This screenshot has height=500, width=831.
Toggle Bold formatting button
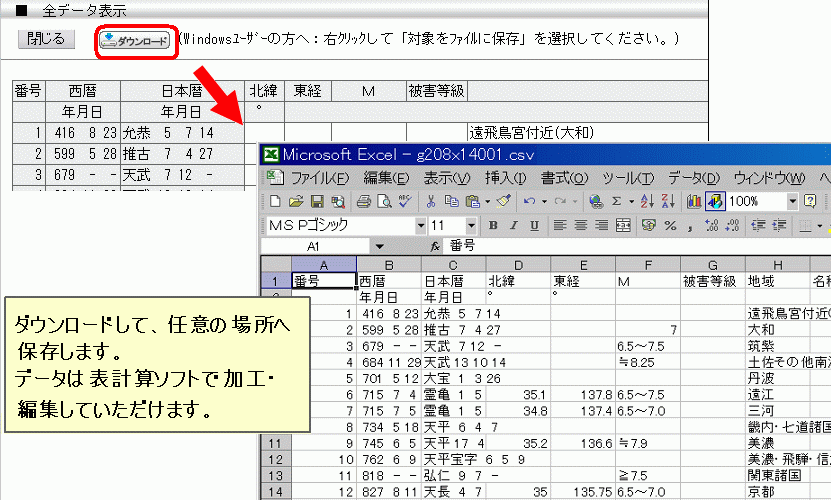point(493,225)
